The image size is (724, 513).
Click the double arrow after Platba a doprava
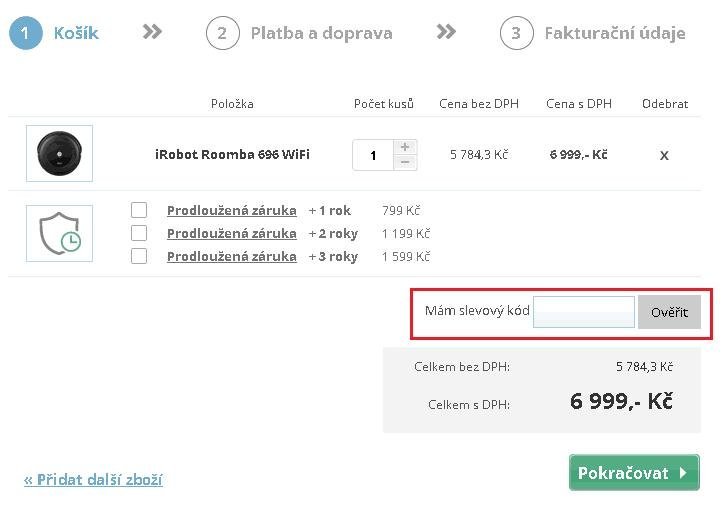click(446, 31)
